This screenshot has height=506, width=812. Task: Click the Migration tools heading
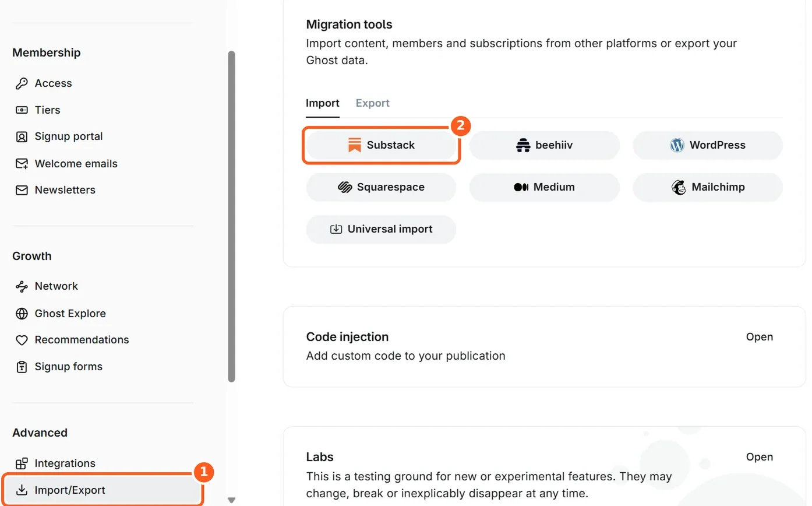[x=349, y=24]
